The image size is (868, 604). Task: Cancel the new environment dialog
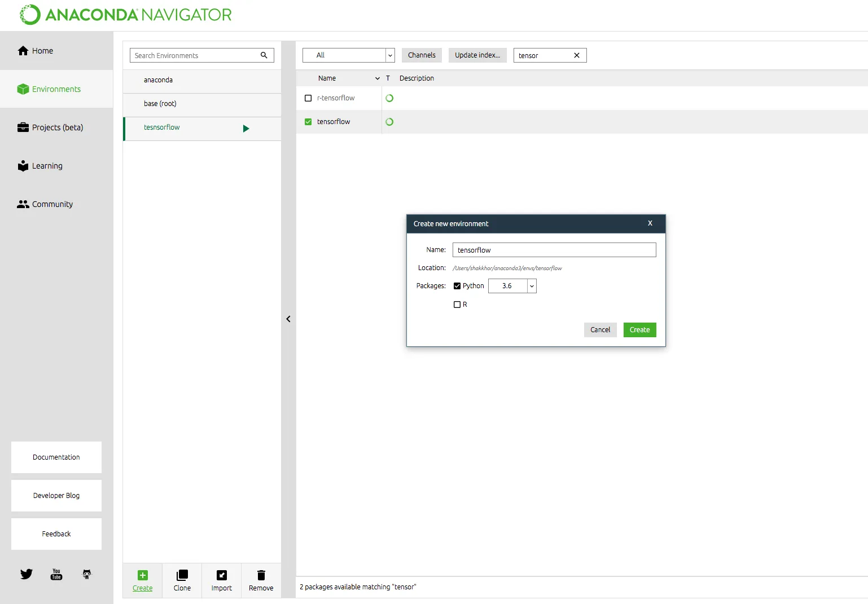point(600,330)
